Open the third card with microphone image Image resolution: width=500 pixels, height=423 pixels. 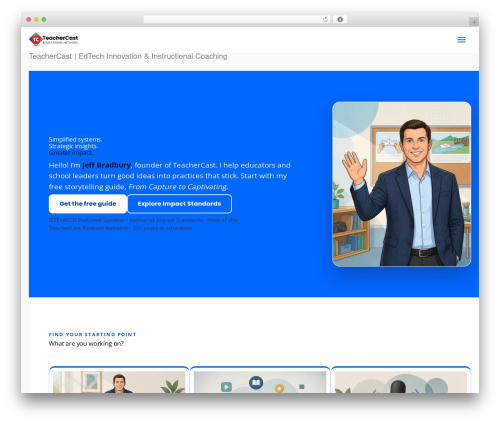(401, 380)
